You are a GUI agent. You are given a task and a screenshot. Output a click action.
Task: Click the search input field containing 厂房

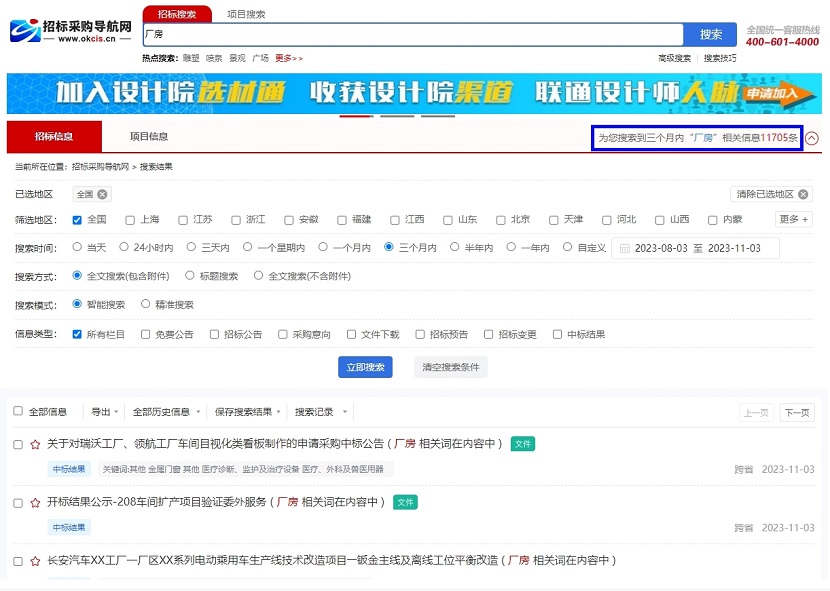[x=412, y=34]
